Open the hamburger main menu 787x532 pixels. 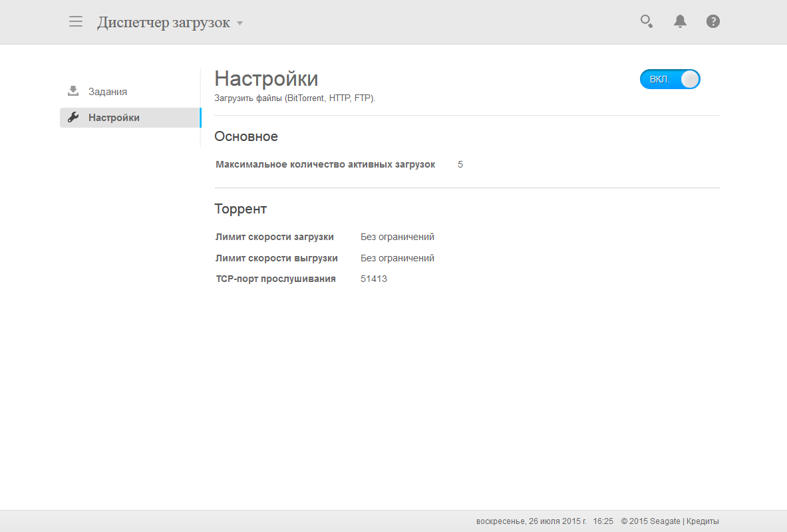(x=76, y=21)
